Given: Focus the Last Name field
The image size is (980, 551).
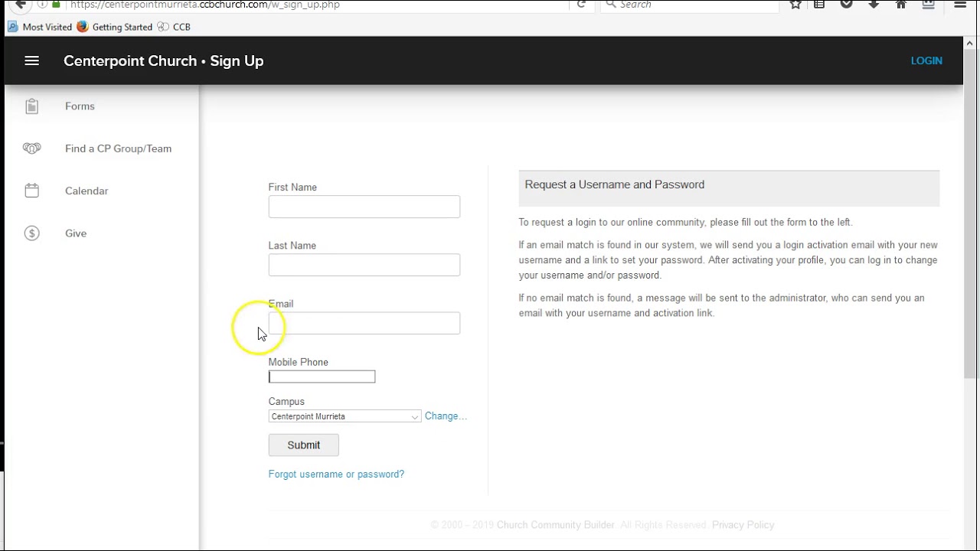Looking at the screenshot, I should pos(364,265).
